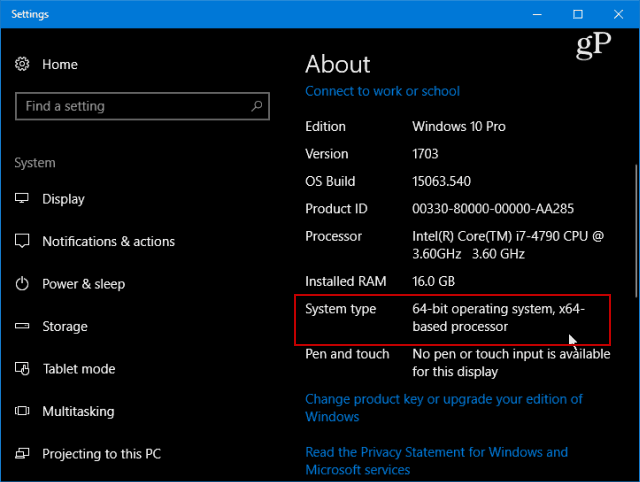Focus the Find a setting search box
Viewport: 640px width, 482px height.
pyautogui.click(x=142, y=106)
